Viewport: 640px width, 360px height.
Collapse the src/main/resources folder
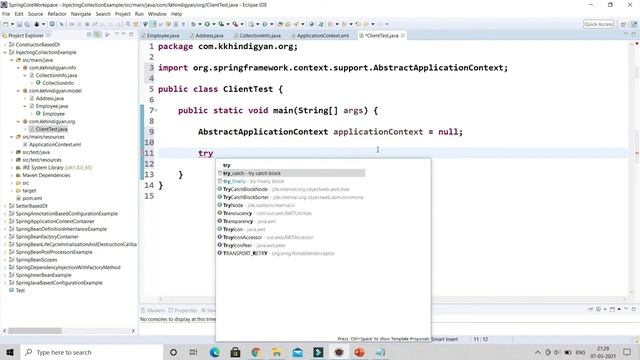pyautogui.click(x=11, y=137)
